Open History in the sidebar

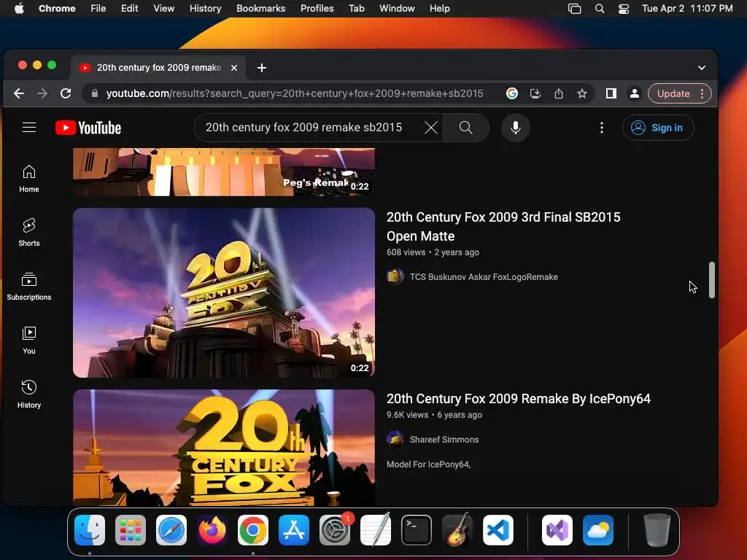click(29, 394)
